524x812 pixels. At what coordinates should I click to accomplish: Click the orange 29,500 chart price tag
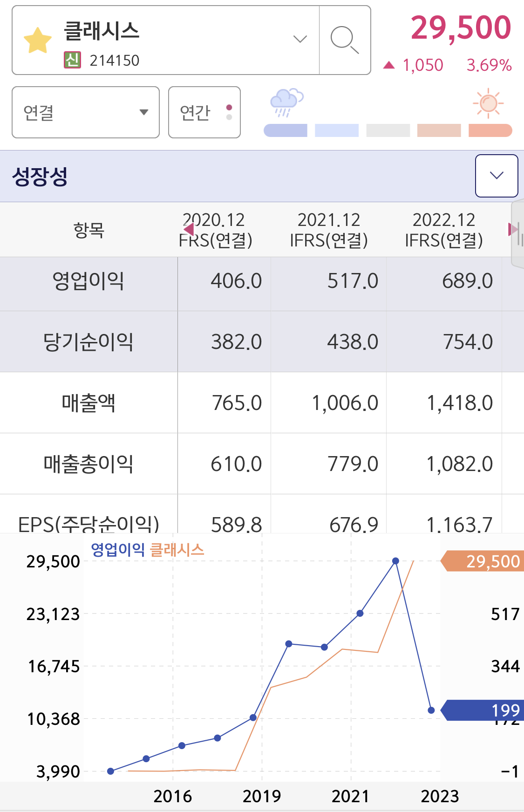(483, 561)
